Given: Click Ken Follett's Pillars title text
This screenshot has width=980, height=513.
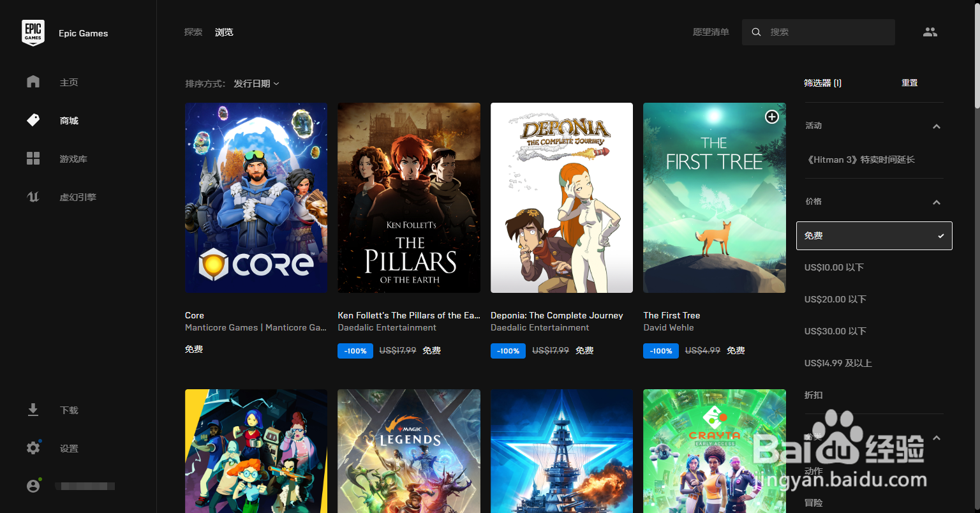Looking at the screenshot, I should 409,315.
